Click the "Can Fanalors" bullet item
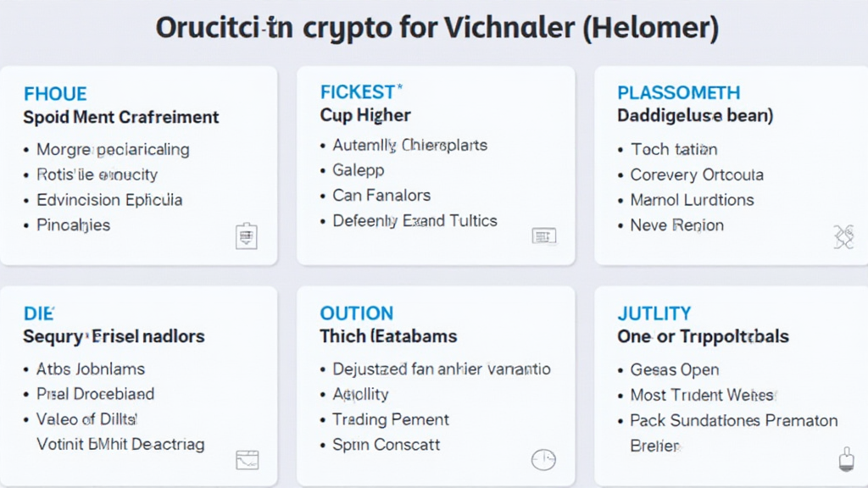868x488 pixels. [x=381, y=195]
